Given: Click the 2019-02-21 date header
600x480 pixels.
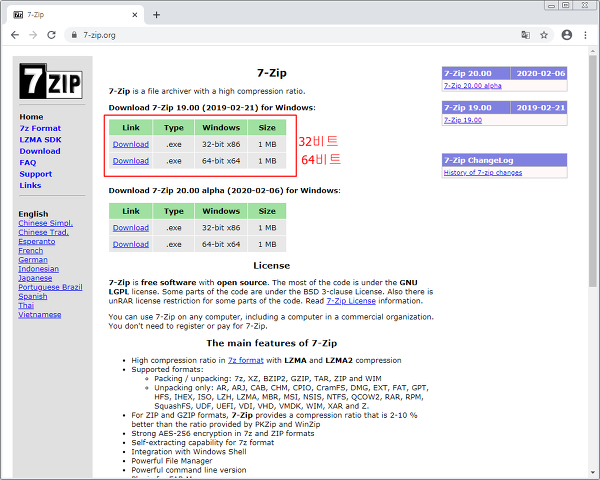Looking at the screenshot, I should pos(539,108).
